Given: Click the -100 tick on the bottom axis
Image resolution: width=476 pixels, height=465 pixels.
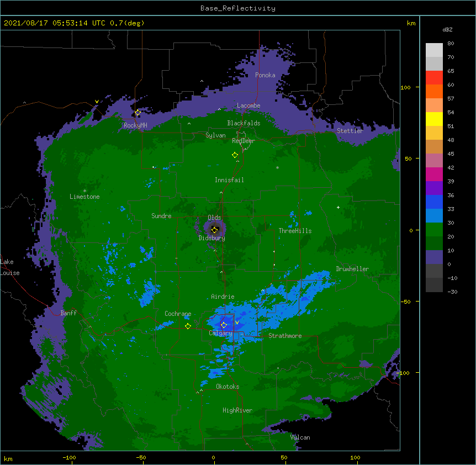Looking at the screenshot, I should click(69, 457).
